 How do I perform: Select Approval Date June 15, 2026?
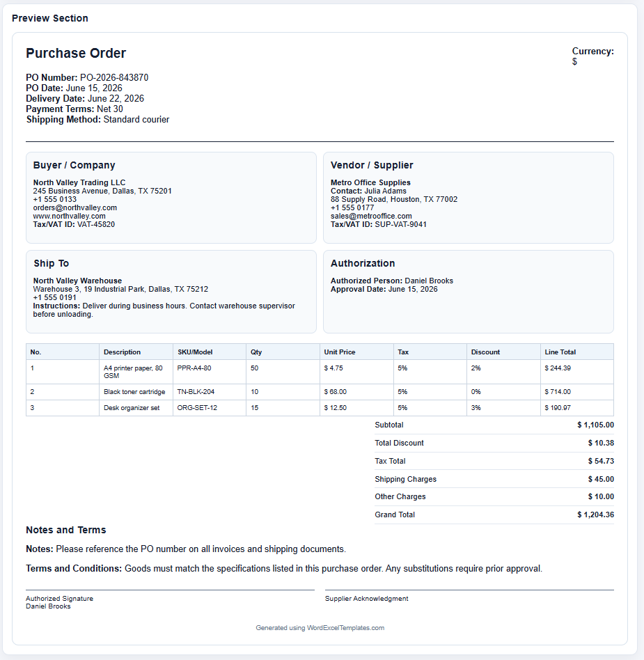click(384, 289)
